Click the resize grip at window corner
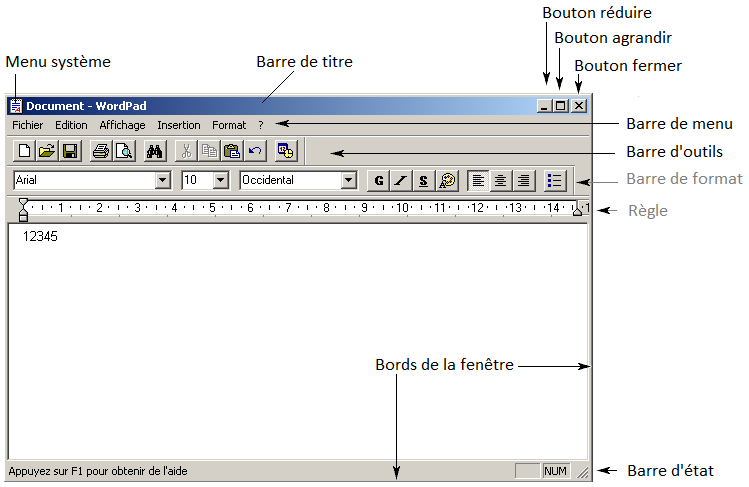The height and width of the screenshot is (487, 749). point(582,472)
